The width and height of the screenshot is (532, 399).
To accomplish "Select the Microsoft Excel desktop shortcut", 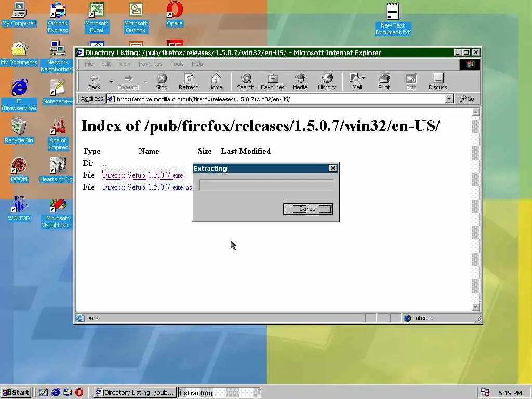I will tap(97, 18).
